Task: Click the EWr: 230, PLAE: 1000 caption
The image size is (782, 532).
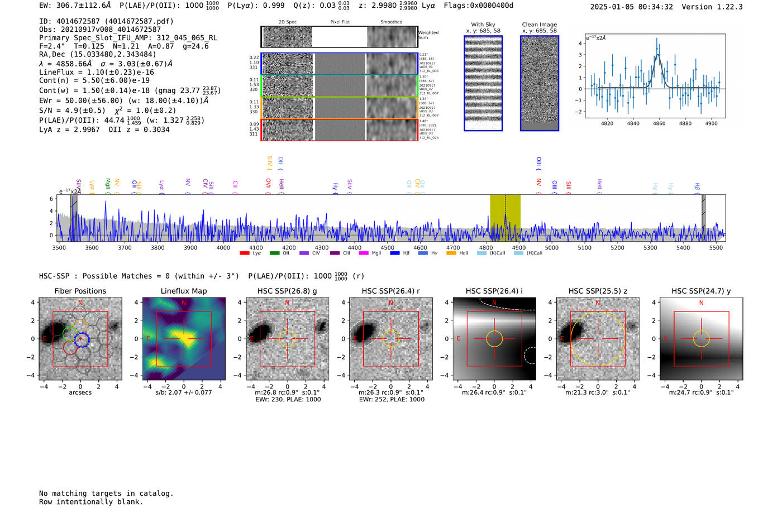Action: [x=288, y=400]
